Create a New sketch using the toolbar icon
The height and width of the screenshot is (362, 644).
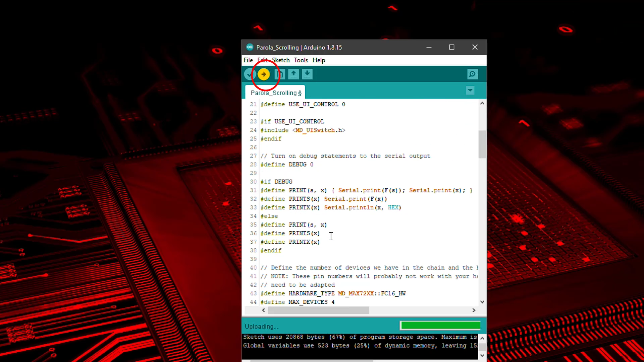tap(280, 74)
